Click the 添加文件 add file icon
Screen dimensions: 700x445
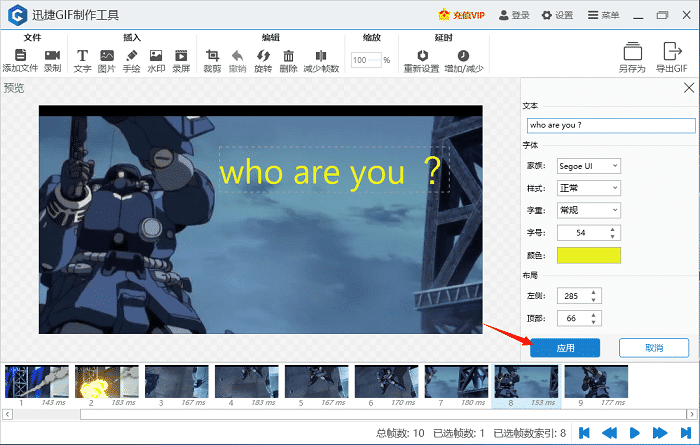pos(21,55)
